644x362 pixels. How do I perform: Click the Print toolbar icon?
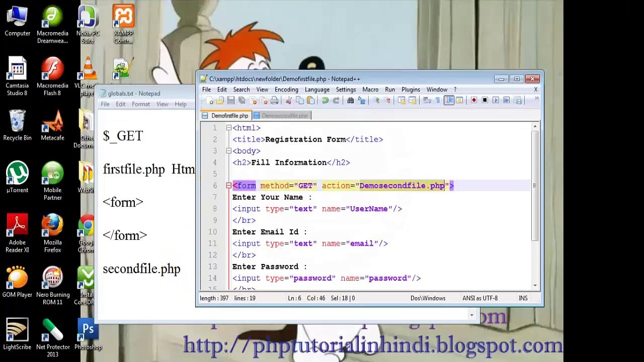pyautogui.click(x=275, y=101)
